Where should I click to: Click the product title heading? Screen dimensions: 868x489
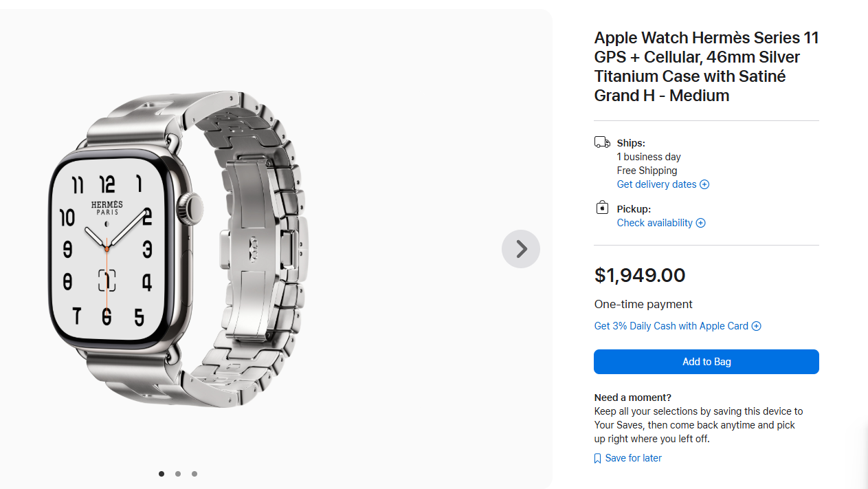tap(706, 67)
